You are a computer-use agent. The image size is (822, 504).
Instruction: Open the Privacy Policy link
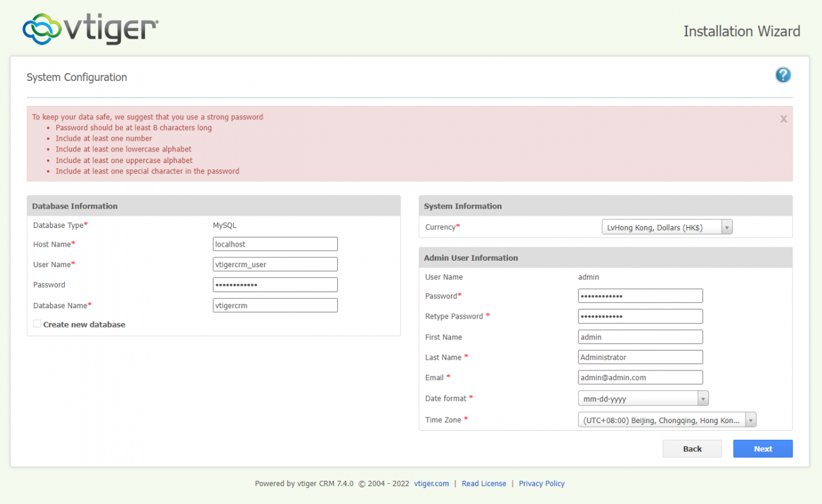click(541, 483)
